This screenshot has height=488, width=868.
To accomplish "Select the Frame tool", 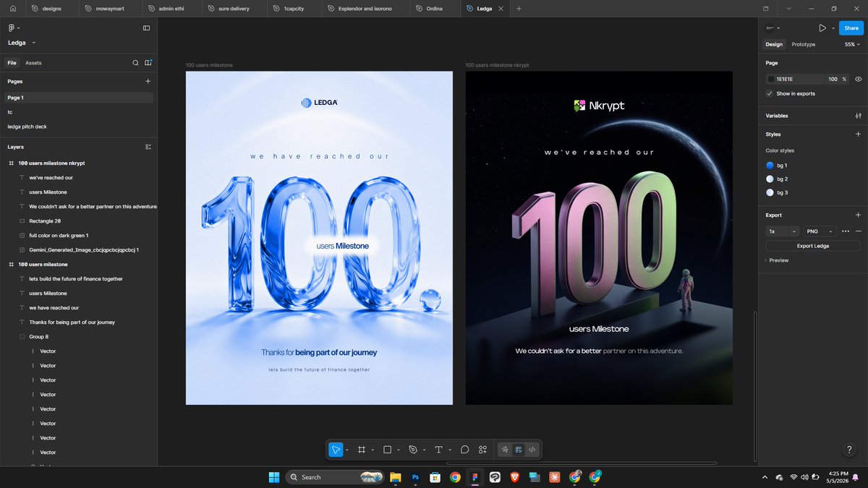I will pyautogui.click(x=362, y=450).
